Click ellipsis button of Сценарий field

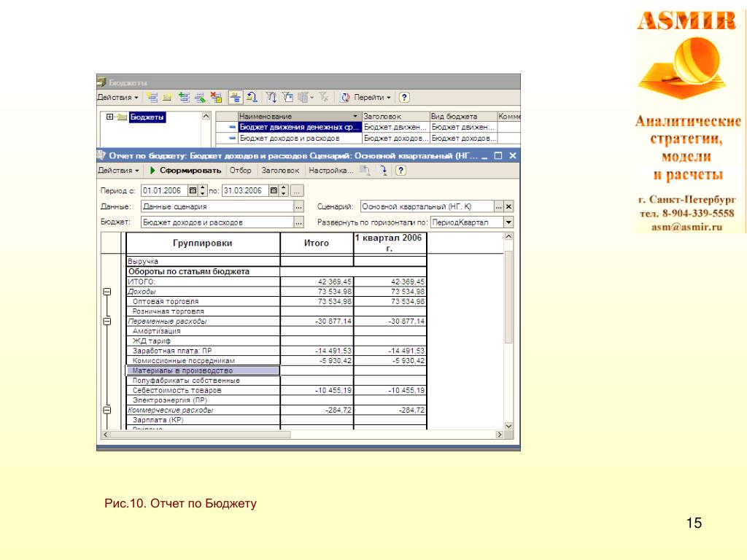coord(498,206)
